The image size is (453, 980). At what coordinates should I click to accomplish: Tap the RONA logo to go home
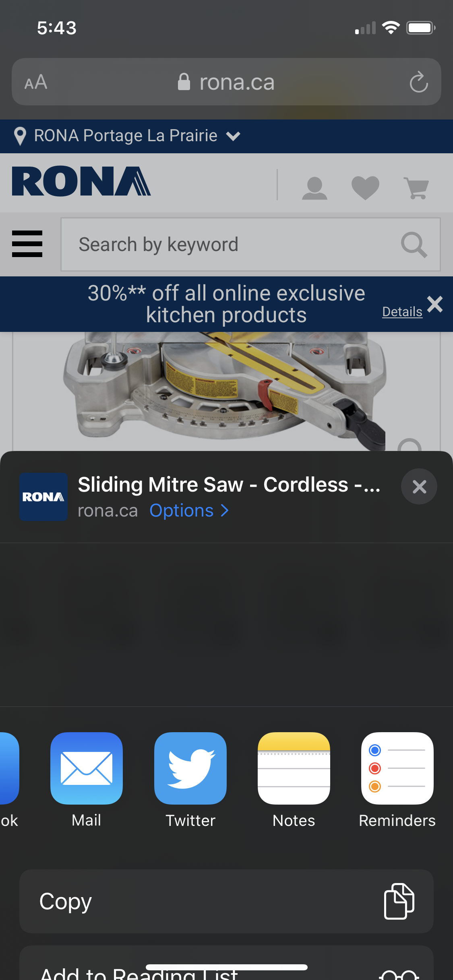coord(81,181)
